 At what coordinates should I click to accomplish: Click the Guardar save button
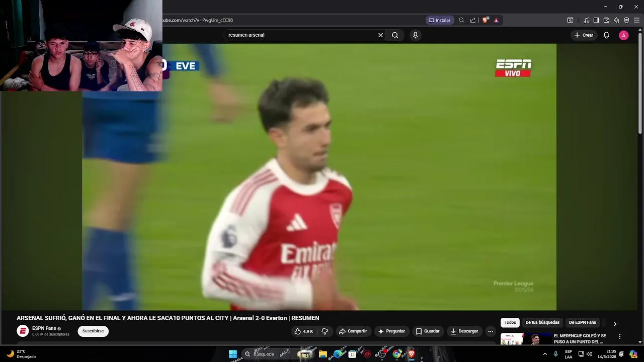[x=428, y=331]
